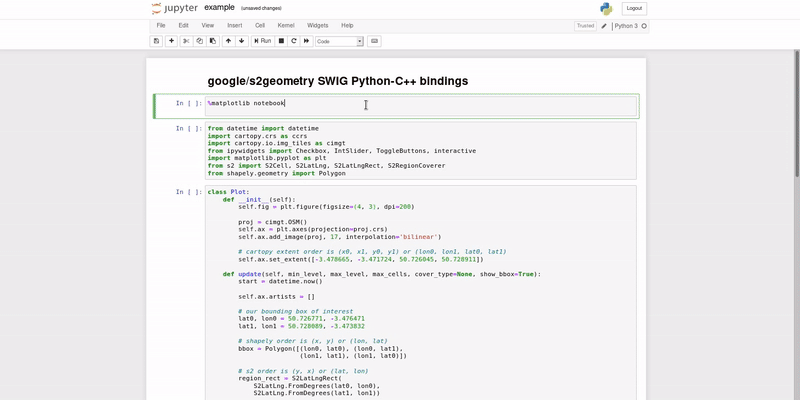Click the line 'import cartopy.io.img_tiles as cimgt'
The image size is (800, 400).
coord(277,143)
